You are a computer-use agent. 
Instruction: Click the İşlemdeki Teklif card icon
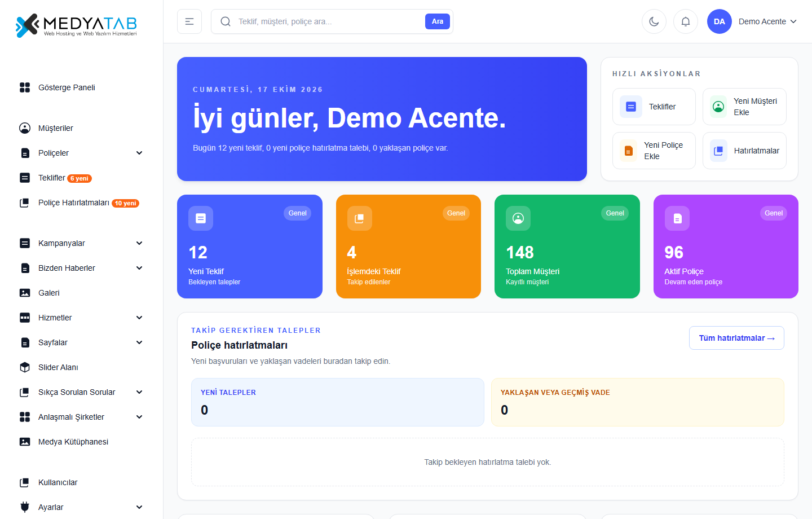[360, 218]
